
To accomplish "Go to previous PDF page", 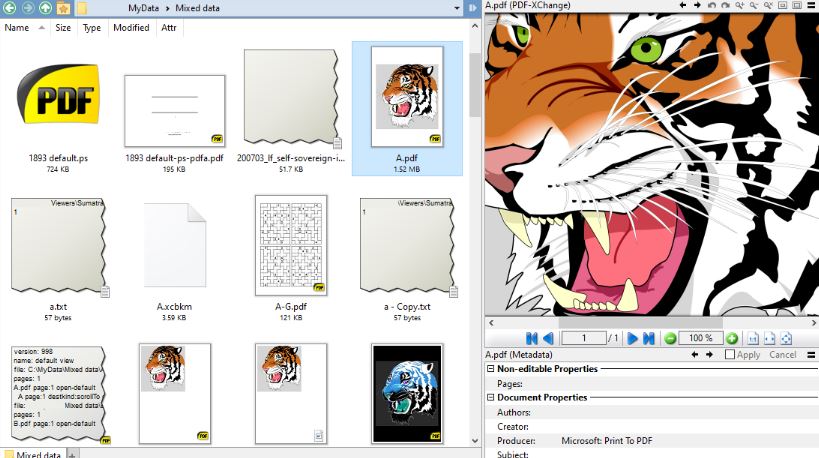I will click(548, 338).
